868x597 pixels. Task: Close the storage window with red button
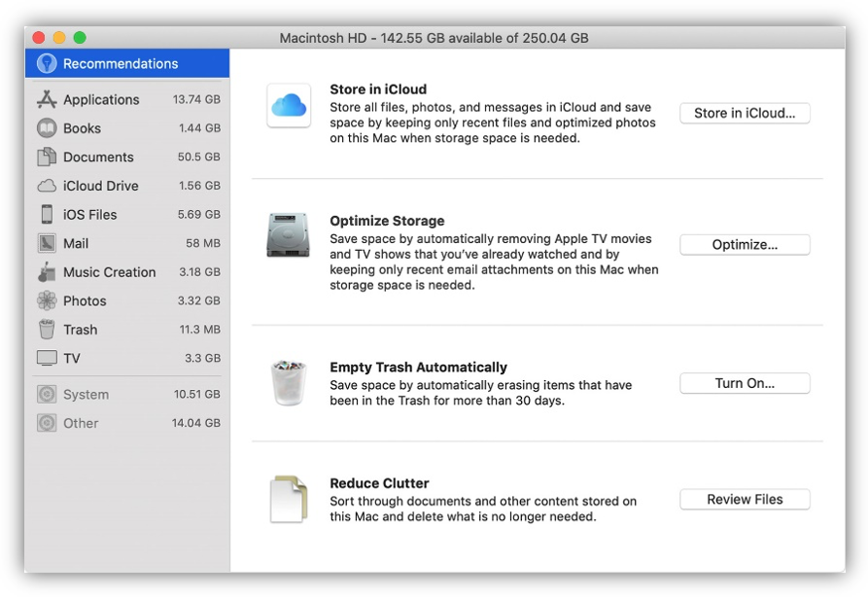(x=39, y=37)
